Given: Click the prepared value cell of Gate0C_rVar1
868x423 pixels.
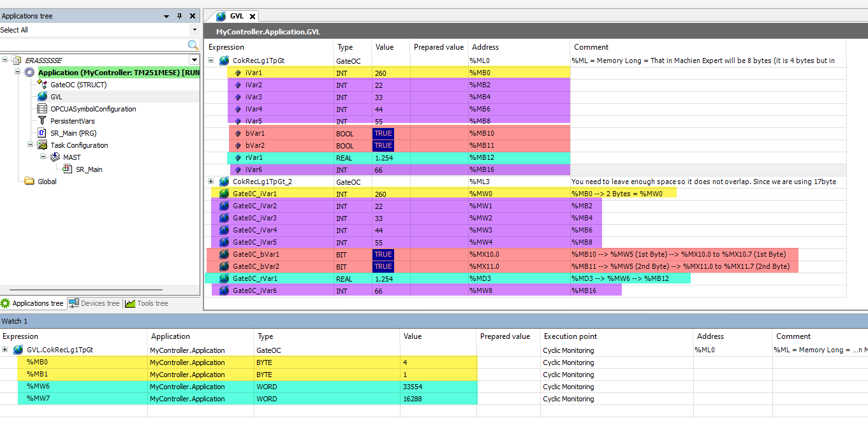Looking at the screenshot, I should [439, 278].
